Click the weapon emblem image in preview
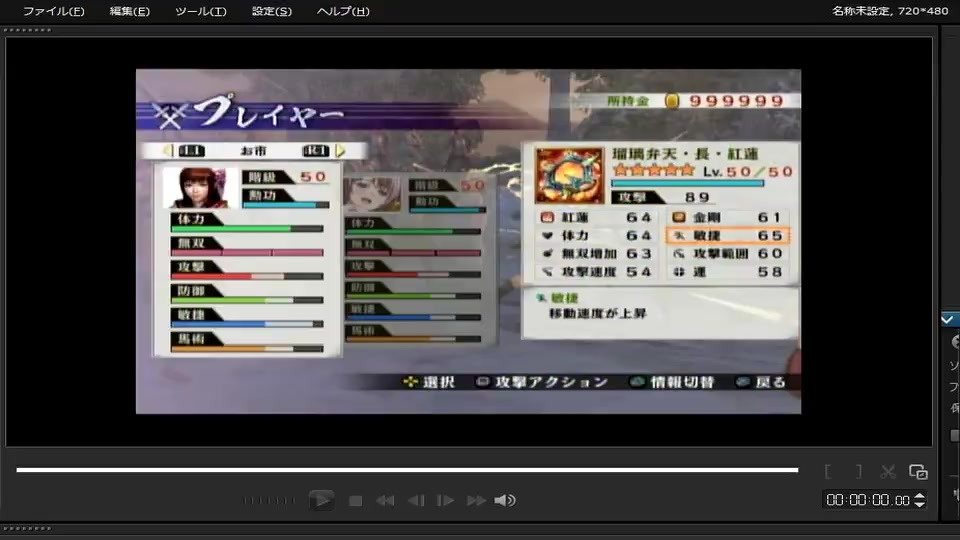Screen dimensions: 960x540 (x=569, y=175)
